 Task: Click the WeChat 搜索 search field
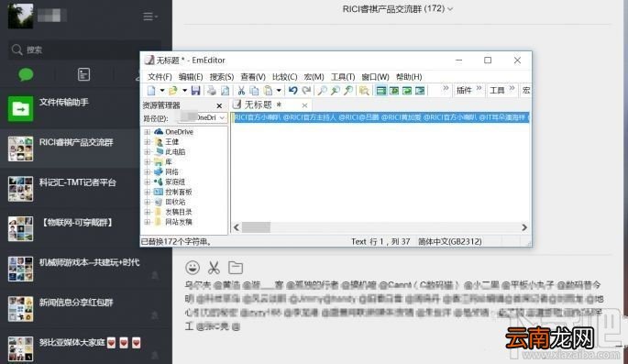(85, 50)
